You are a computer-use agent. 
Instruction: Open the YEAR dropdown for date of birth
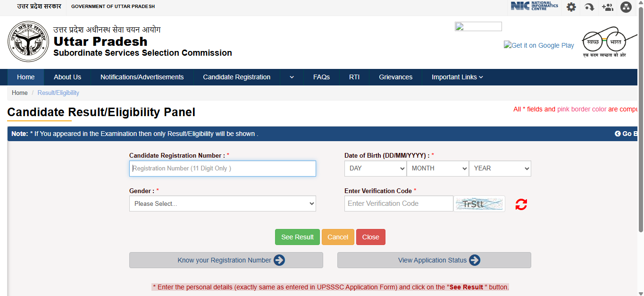pos(500,169)
